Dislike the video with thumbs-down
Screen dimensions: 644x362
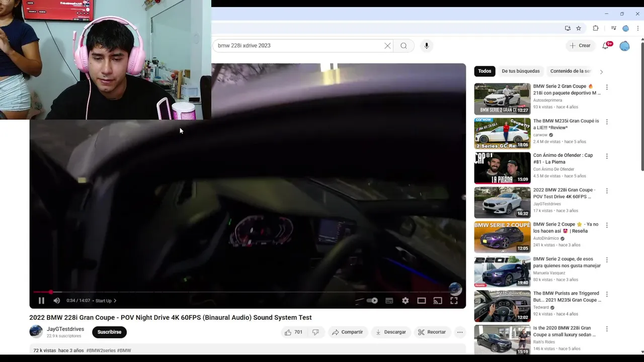315,332
